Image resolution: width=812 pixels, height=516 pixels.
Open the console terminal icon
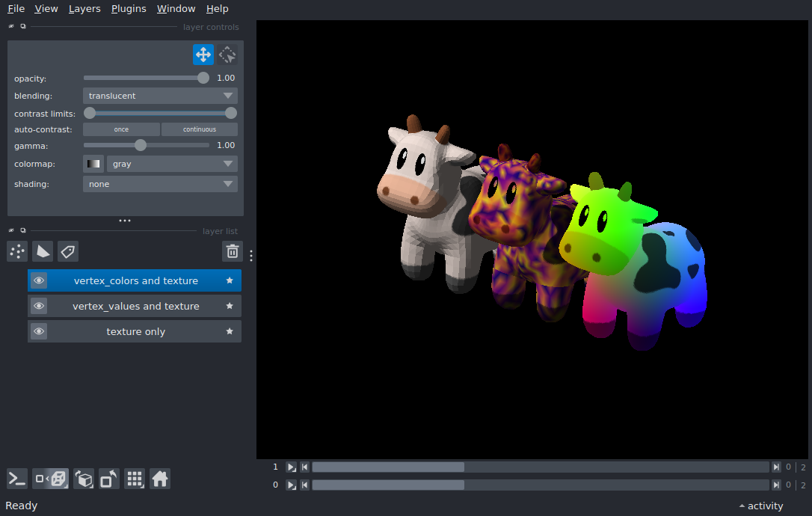point(17,479)
